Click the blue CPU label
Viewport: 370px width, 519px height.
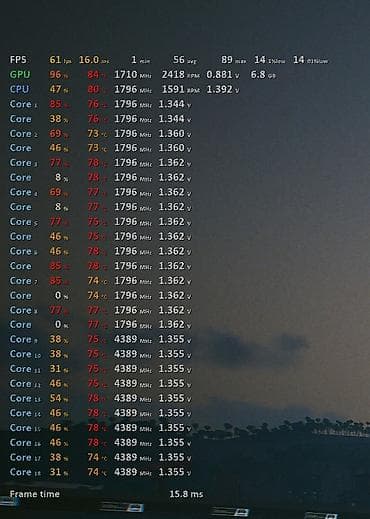(19, 89)
